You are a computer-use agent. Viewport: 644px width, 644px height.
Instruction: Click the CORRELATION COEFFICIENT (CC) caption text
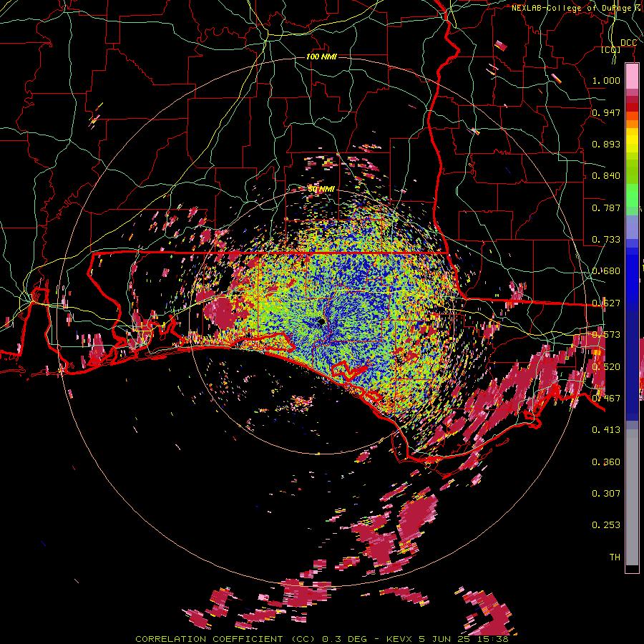click(225, 639)
